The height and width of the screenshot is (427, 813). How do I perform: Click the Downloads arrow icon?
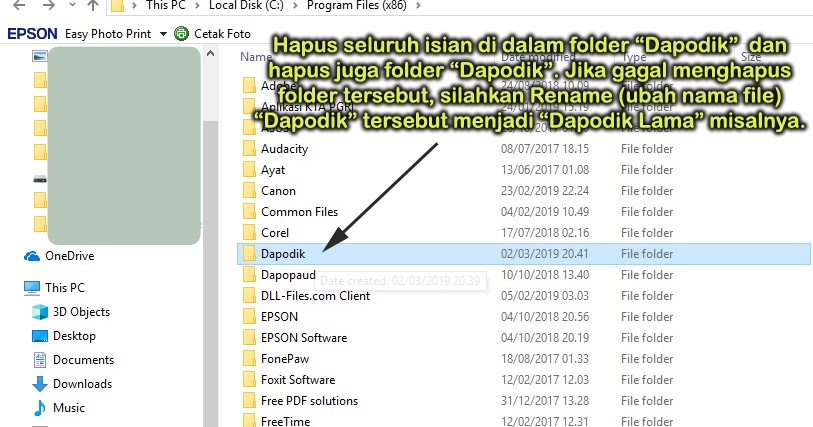click(40, 384)
